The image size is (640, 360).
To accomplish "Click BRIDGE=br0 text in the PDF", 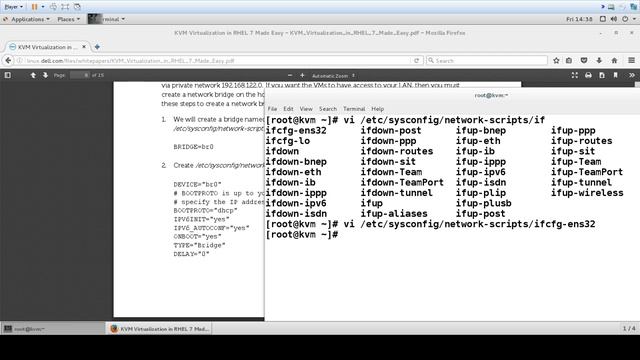I will click(193, 147).
